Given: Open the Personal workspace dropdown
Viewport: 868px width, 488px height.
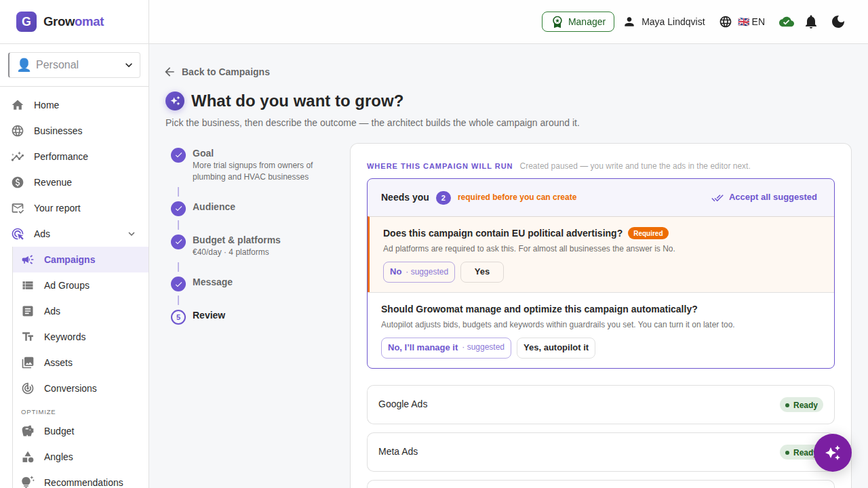Looking at the screenshot, I should pyautogui.click(x=75, y=65).
